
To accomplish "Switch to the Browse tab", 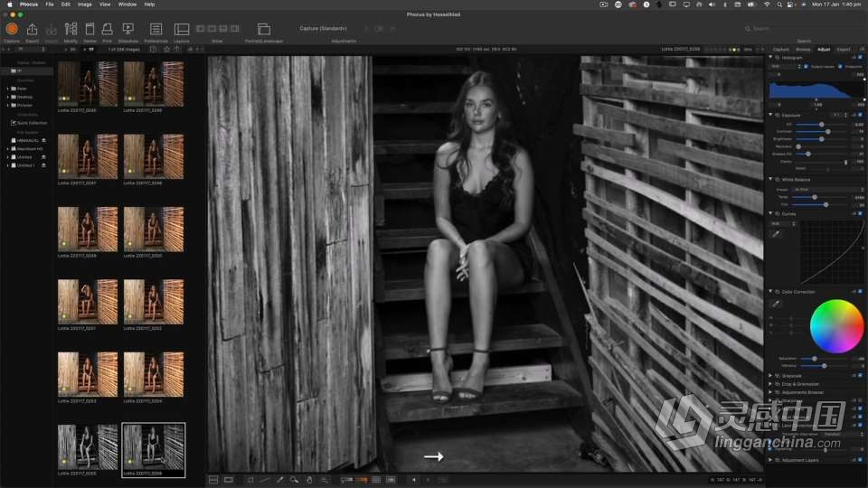I will (803, 49).
